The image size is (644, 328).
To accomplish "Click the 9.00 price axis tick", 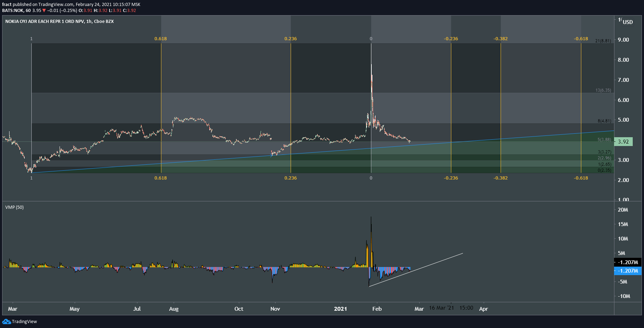I will point(623,40).
